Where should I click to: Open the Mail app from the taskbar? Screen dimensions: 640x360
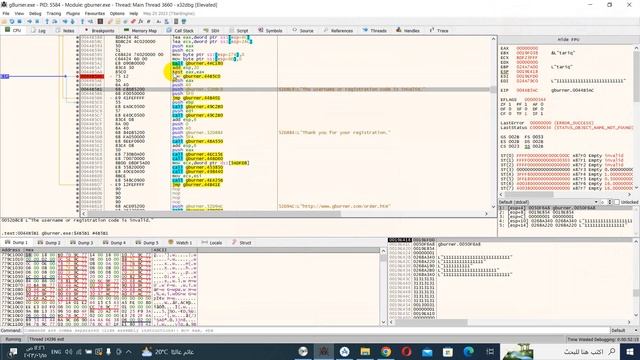click(427, 351)
